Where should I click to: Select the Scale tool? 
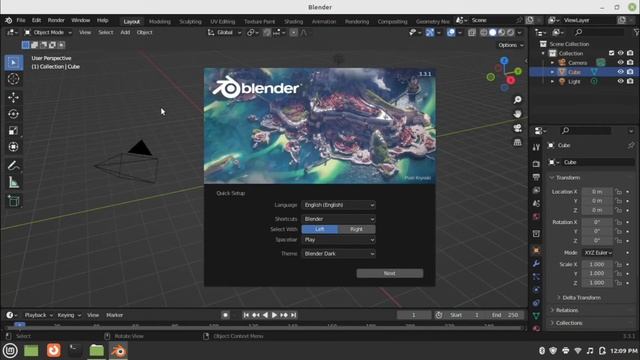[13, 131]
